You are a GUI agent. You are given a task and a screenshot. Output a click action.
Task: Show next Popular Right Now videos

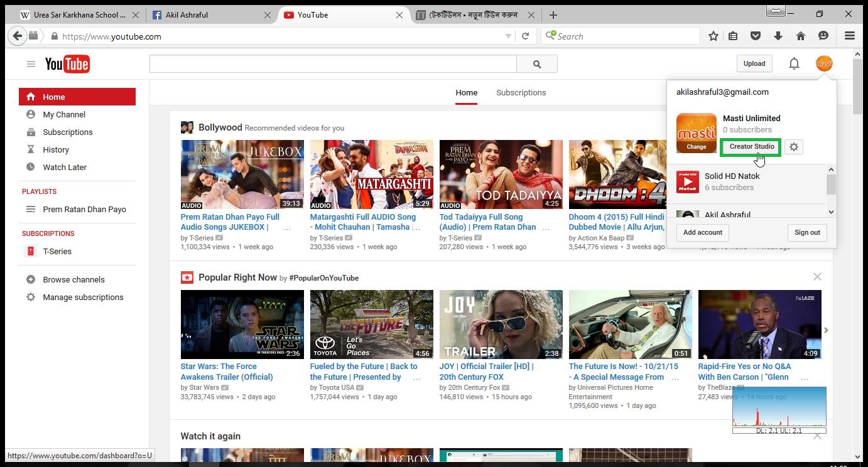(x=826, y=330)
